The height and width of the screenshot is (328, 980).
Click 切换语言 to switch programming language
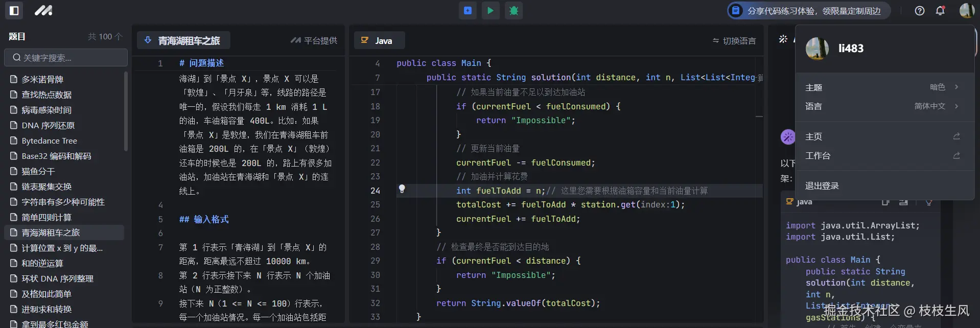point(734,41)
